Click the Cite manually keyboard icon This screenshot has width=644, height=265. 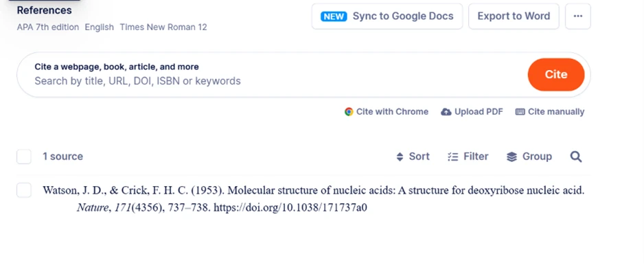tap(520, 112)
